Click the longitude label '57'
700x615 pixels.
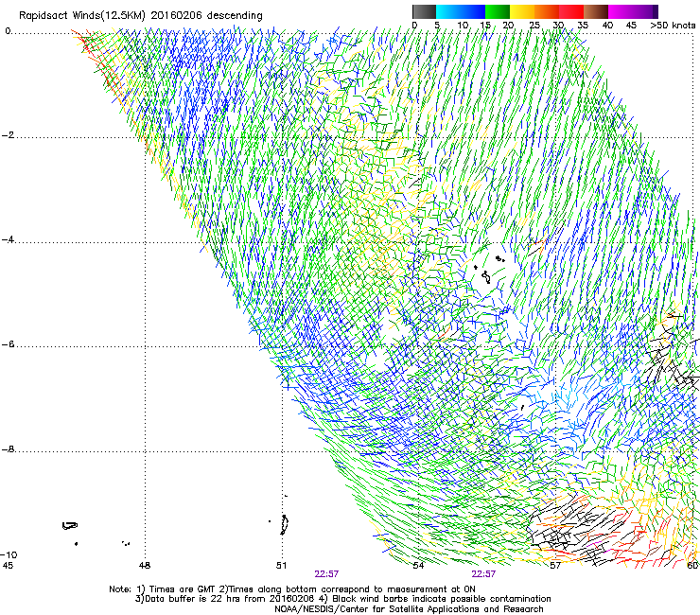(555, 566)
